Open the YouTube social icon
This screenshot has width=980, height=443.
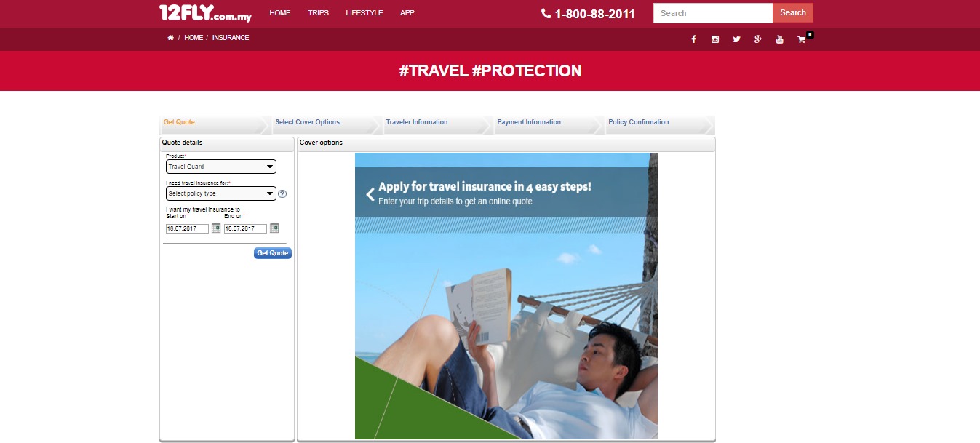point(780,39)
